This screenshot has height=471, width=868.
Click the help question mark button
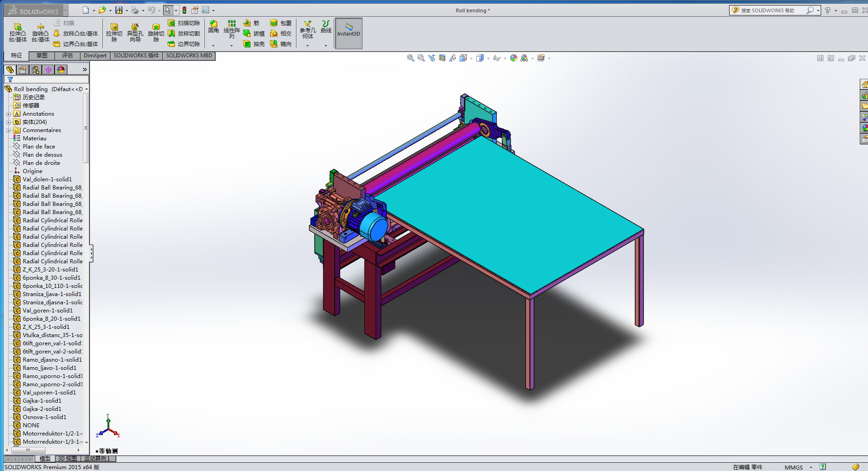828,10
